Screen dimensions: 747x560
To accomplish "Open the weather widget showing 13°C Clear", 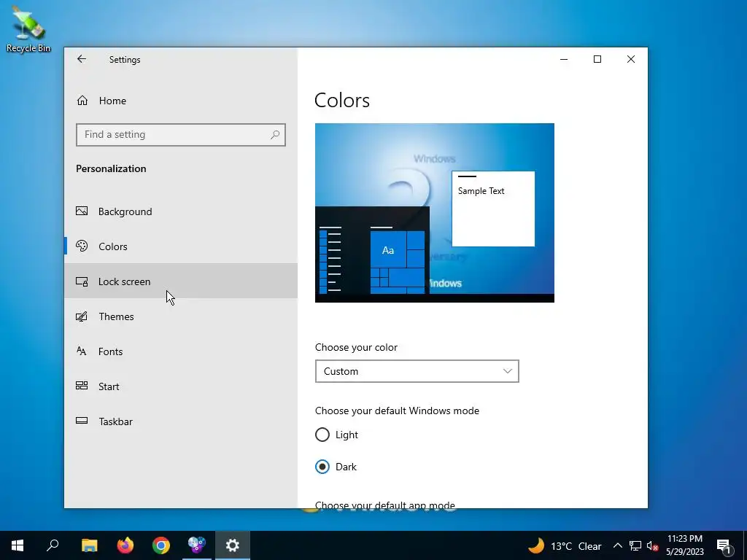I will [565, 545].
